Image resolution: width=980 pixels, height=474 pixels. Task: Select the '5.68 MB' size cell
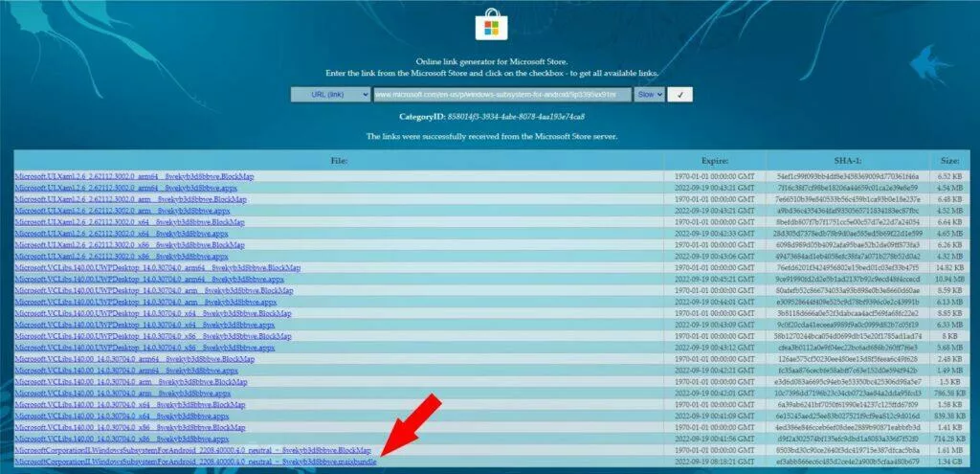(x=950, y=348)
